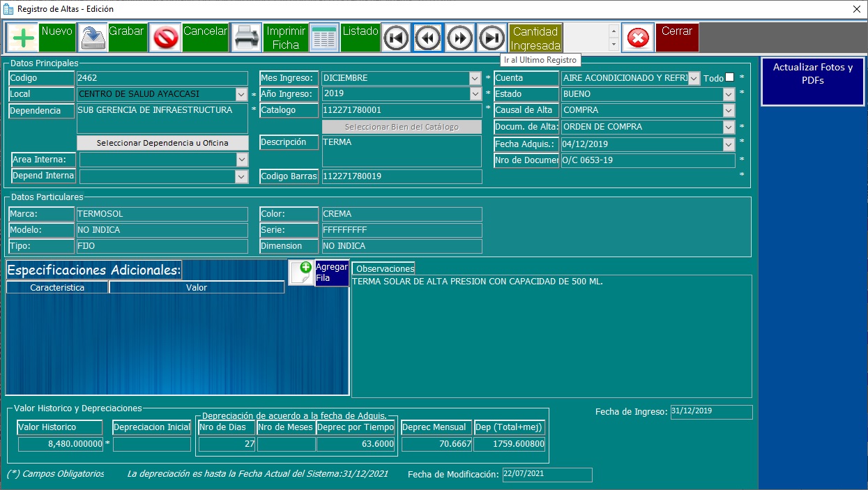Click the Nro de Dias field
The width and height of the screenshot is (868, 490).
[x=227, y=444]
